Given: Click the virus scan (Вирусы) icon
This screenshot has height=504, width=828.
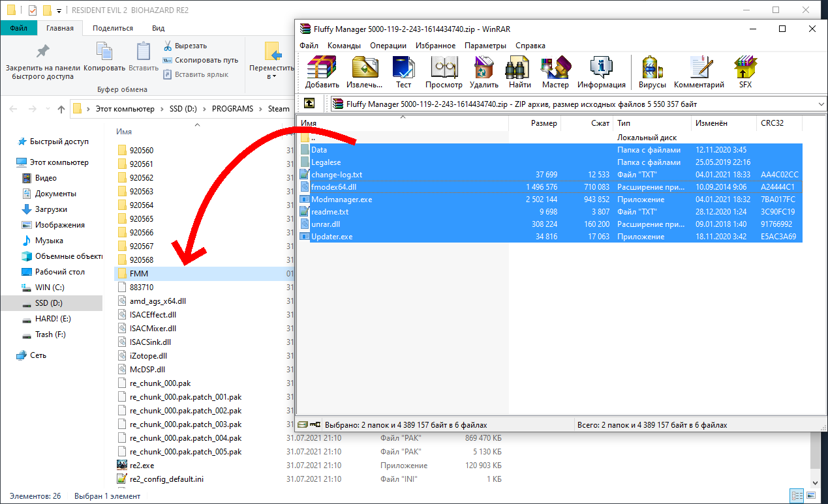Looking at the screenshot, I should pyautogui.click(x=652, y=72).
